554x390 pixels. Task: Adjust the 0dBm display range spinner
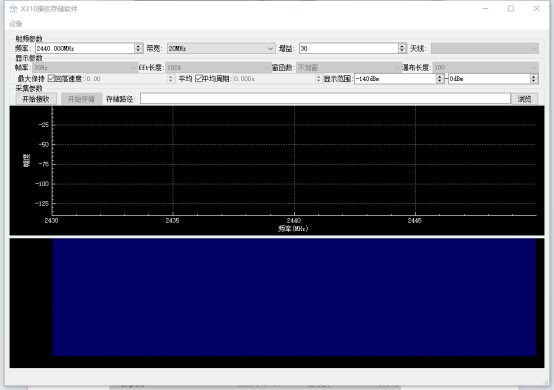coord(534,78)
